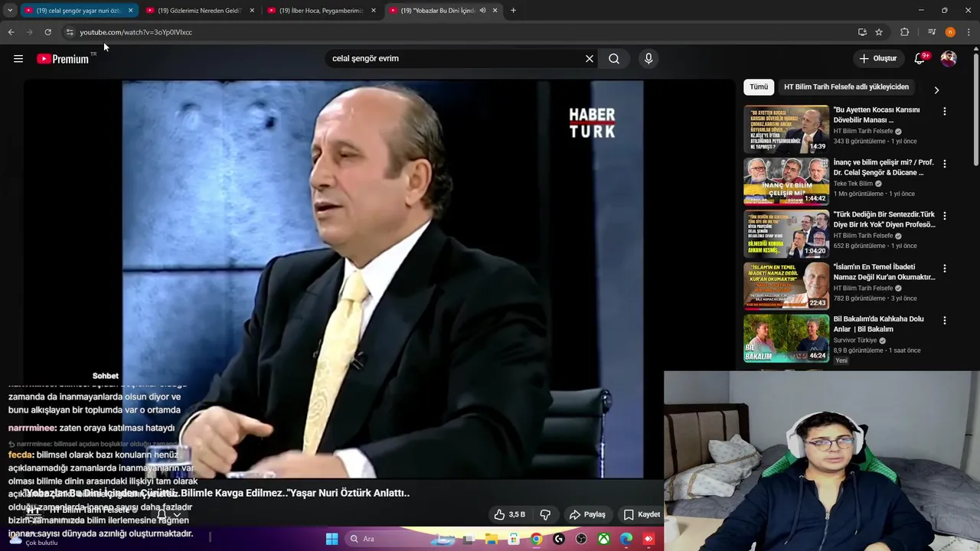Image resolution: width=980 pixels, height=551 pixels.
Task: Open the YouTube account avatar menu
Action: click(x=949, y=59)
